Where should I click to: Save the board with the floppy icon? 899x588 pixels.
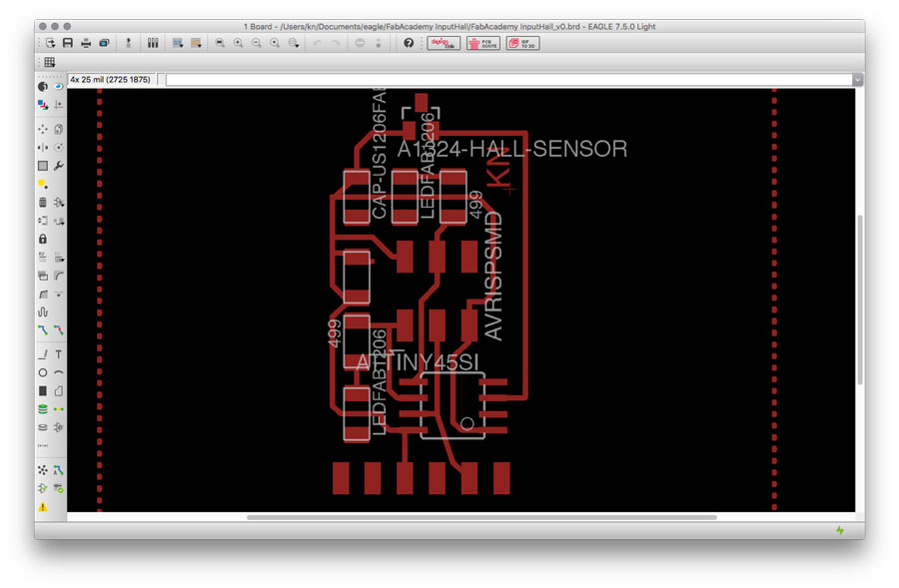point(68,43)
